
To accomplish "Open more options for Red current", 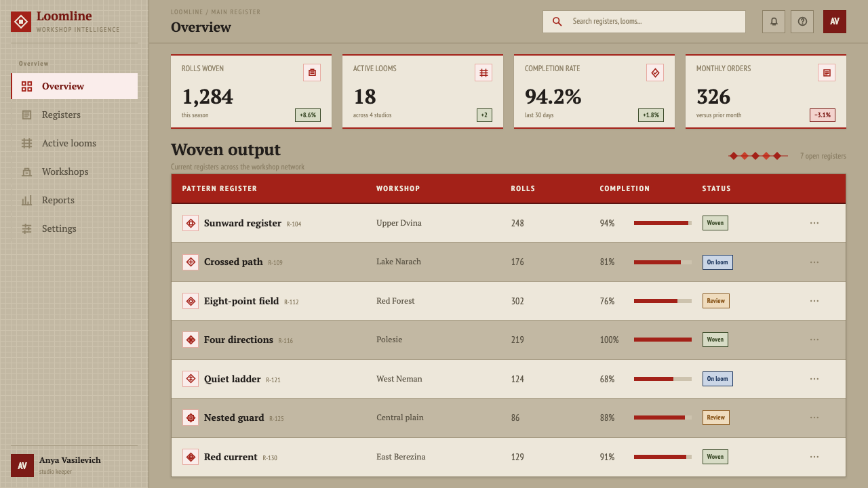I will pyautogui.click(x=814, y=457).
